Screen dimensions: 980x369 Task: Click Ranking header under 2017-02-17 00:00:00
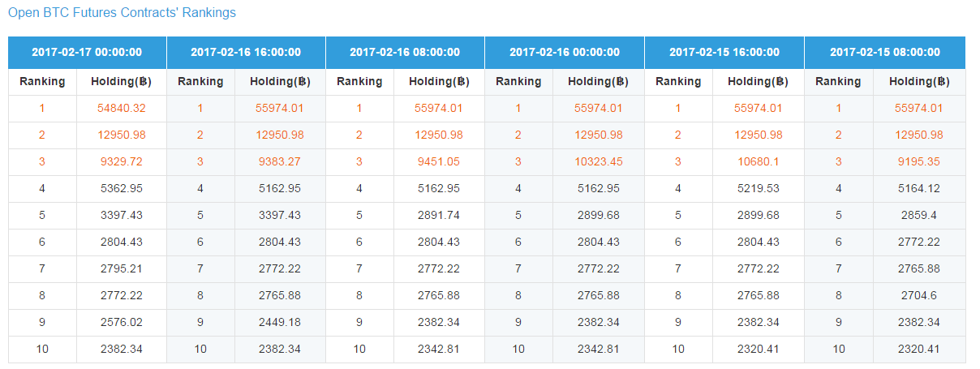click(x=42, y=82)
